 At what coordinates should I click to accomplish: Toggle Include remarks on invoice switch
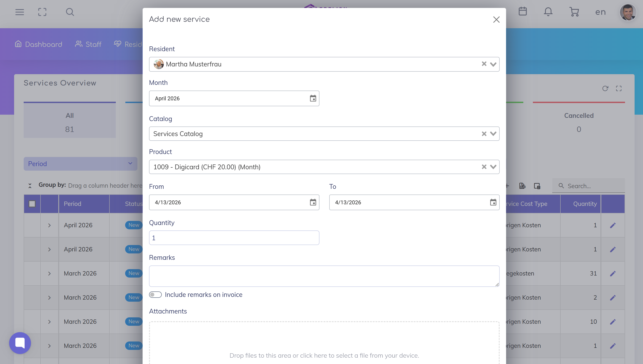(x=155, y=295)
